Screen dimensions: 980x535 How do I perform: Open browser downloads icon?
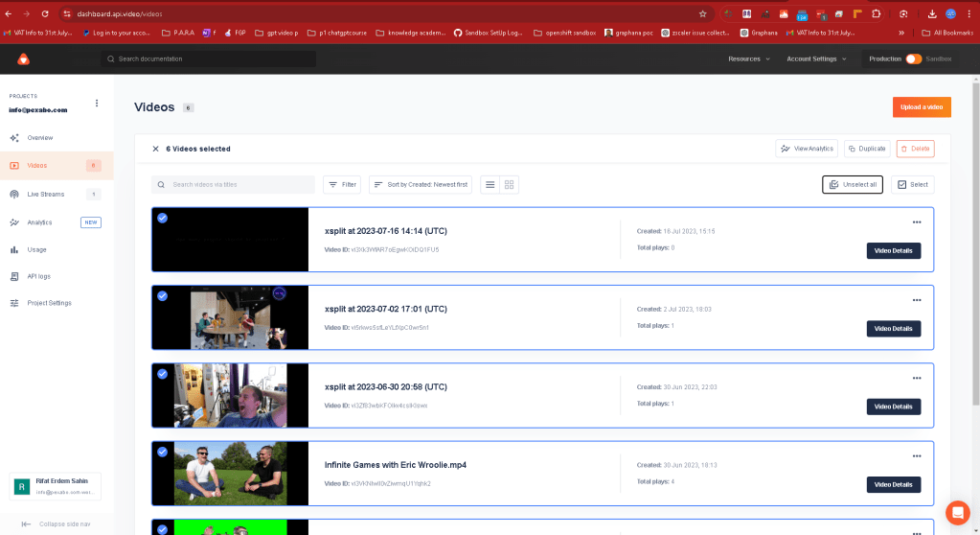pyautogui.click(x=932, y=13)
